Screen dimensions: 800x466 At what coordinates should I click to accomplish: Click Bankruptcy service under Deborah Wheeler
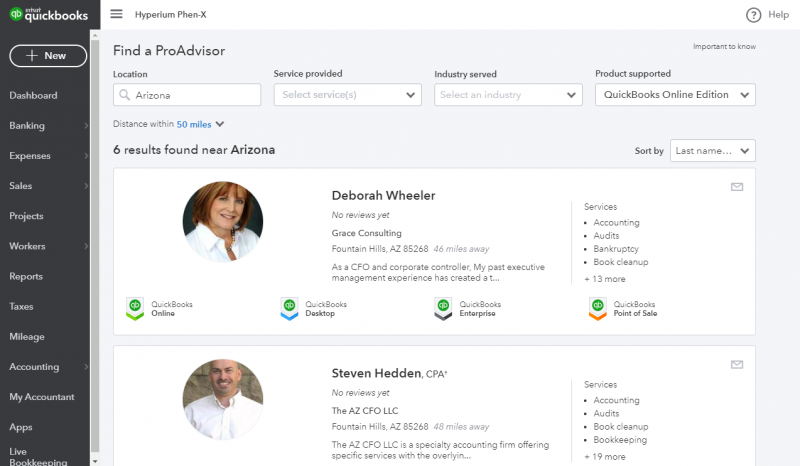(616, 249)
